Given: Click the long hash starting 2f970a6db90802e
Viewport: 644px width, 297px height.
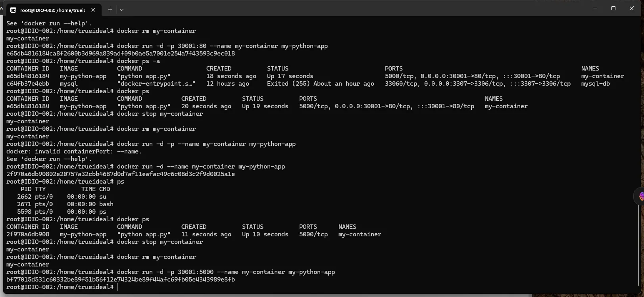Looking at the screenshot, I should point(121,174).
